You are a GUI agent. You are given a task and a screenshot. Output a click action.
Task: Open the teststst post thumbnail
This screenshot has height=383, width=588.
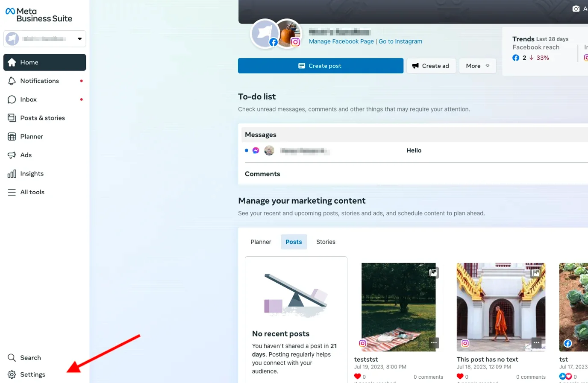(x=398, y=307)
